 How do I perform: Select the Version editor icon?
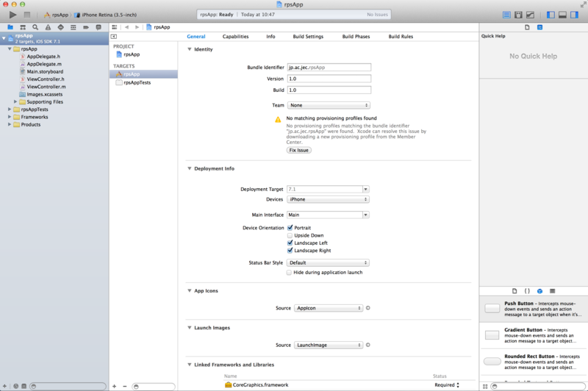pos(530,15)
